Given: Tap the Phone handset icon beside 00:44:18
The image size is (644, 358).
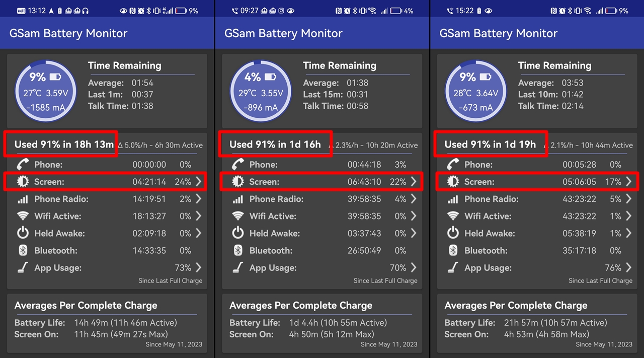Looking at the screenshot, I should [x=238, y=165].
